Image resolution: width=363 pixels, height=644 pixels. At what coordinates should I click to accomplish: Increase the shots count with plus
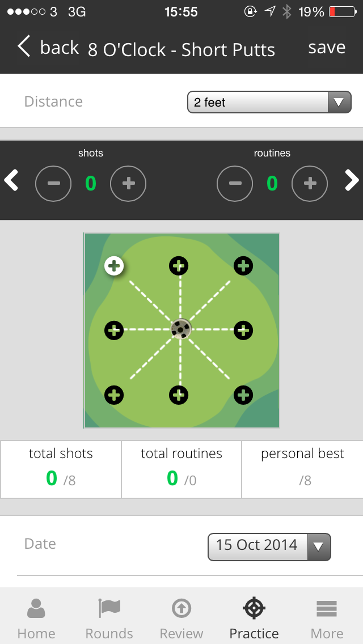coord(128,184)
